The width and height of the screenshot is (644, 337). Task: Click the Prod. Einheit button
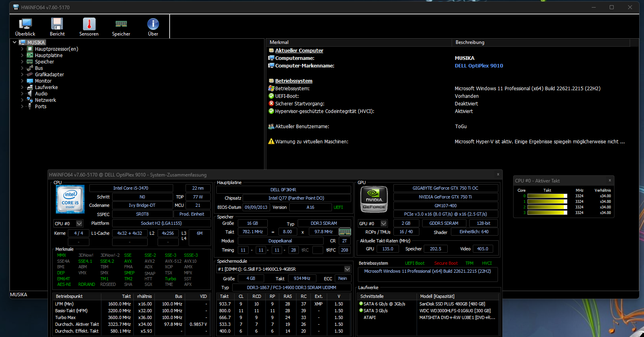[192, 214]
